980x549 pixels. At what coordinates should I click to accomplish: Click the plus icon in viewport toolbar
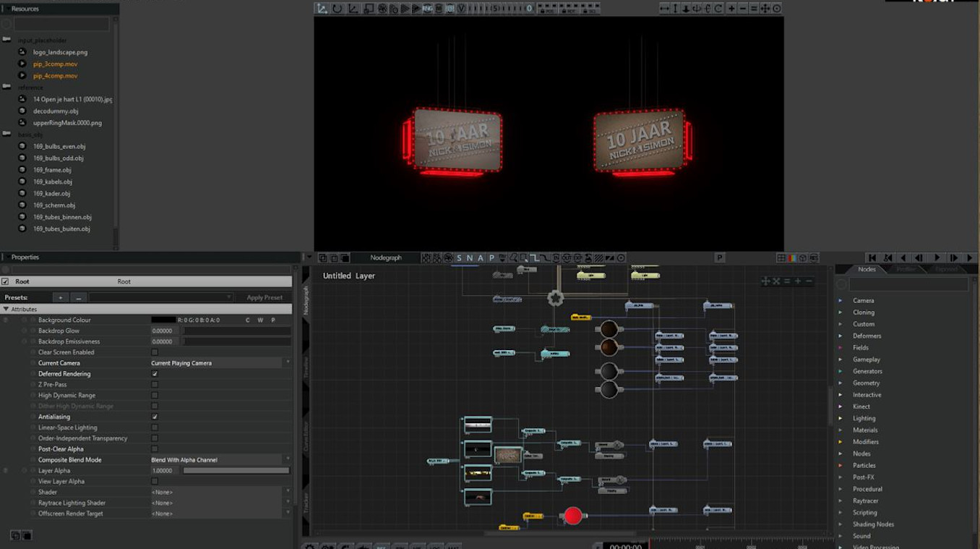tap(731, 9)
